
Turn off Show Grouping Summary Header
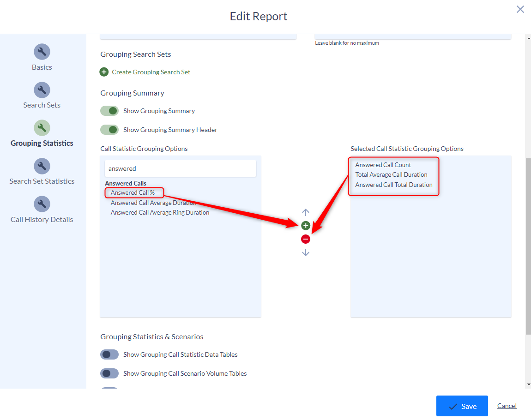tap(109, 130)
